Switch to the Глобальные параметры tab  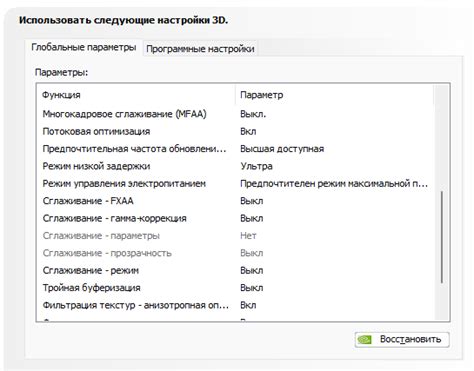coord(84,47)
